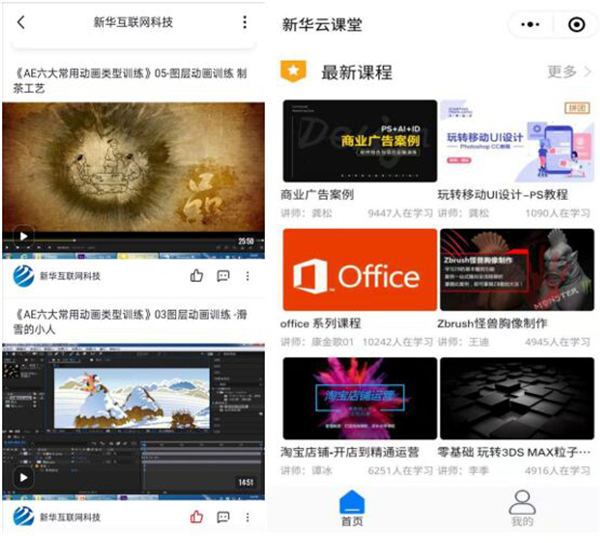Open 新华互联网科技 avatar under 滑雪的小人 video

[x=23, y=517]
